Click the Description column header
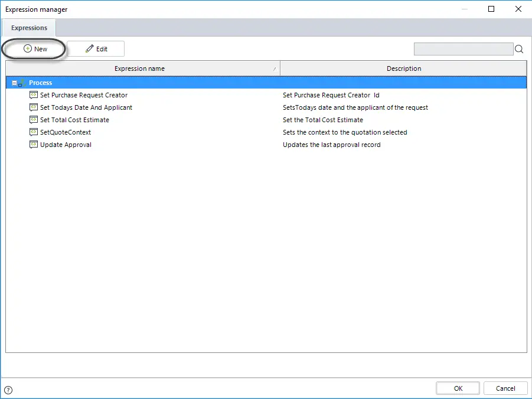The height and width of the screenshot is (399, 532). click(403, 68)
